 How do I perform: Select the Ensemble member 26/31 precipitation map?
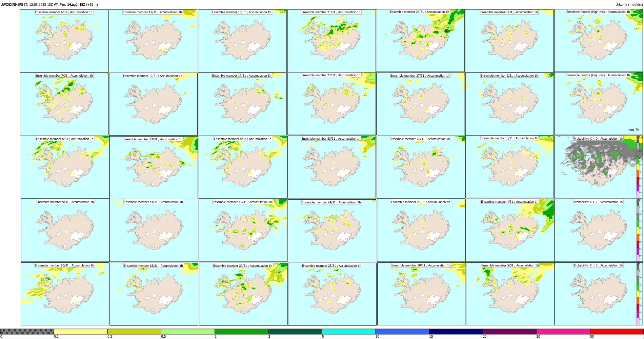(x=420, y=40)
